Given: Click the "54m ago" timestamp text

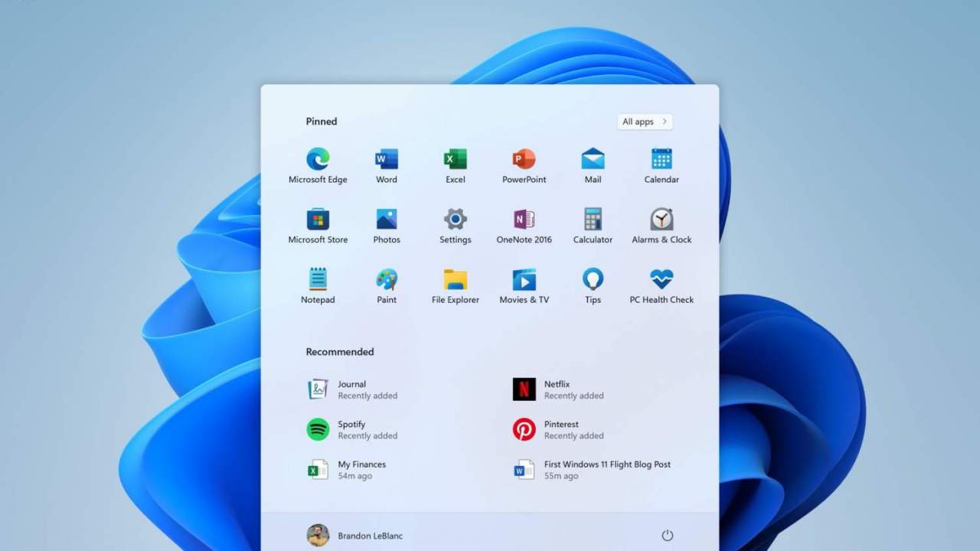Looking at the screenshot, I should [x=355, y=476].
